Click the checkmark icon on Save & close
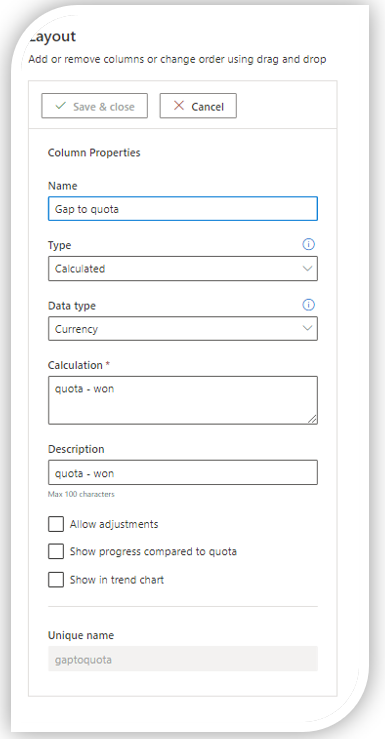The height and width of the screenshot is (739, 385). point(60,106)
